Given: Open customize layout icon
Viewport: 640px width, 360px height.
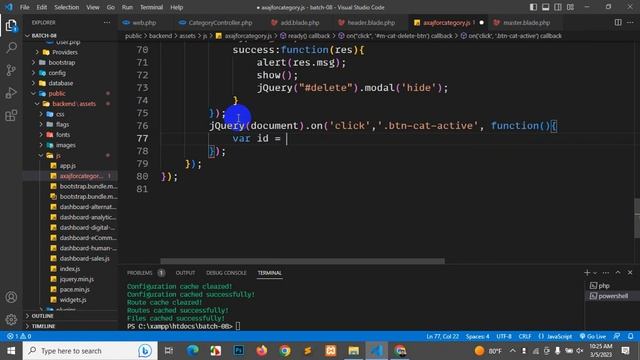Looking at the screenshot, I should tap(570, 7).
